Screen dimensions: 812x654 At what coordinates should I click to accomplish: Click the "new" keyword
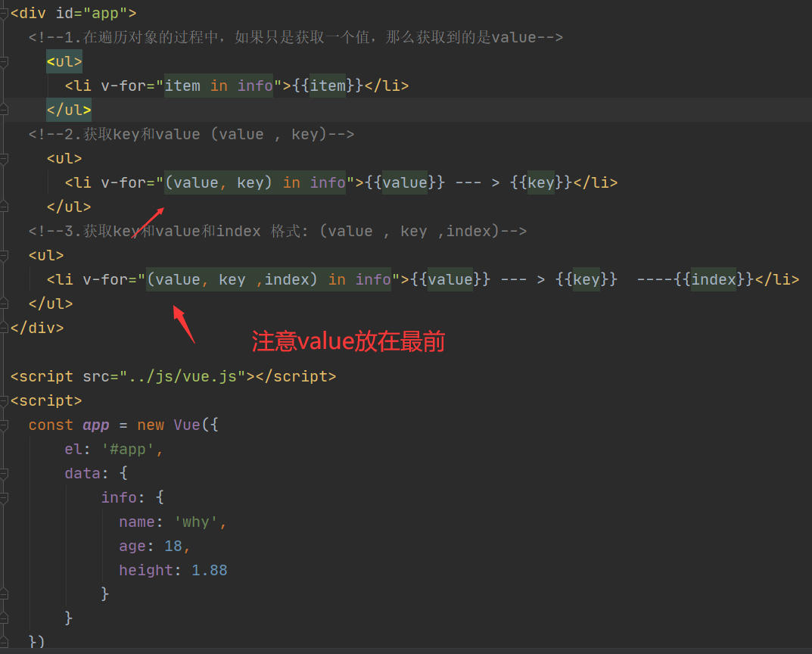pos(151,425)
